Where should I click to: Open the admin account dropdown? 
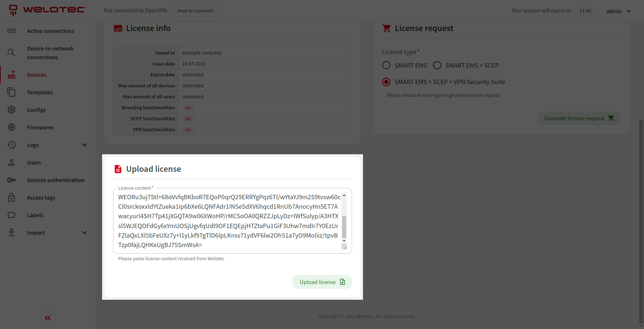point(618,11)
